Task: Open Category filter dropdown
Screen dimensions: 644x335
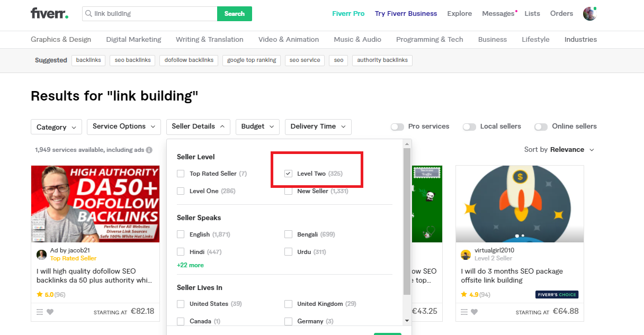Action: (x=57, y=127)
